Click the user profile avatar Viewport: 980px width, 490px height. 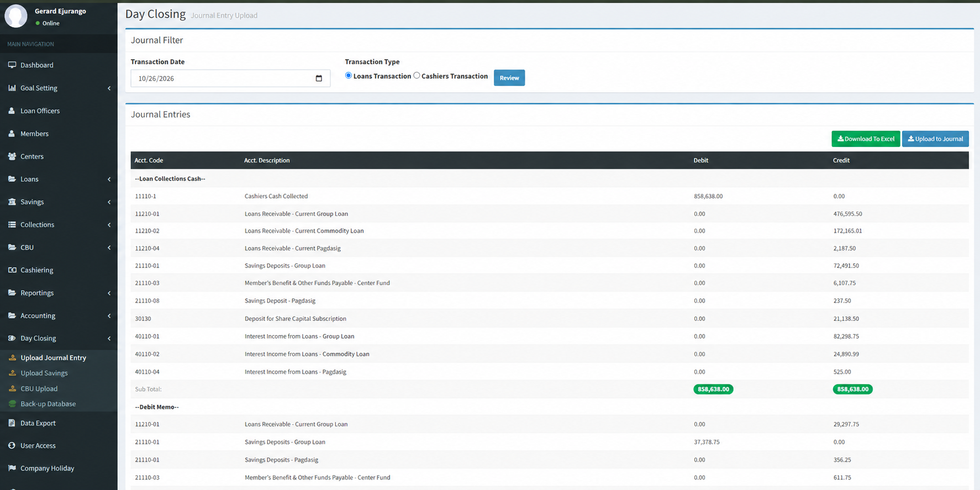(15, 15)
